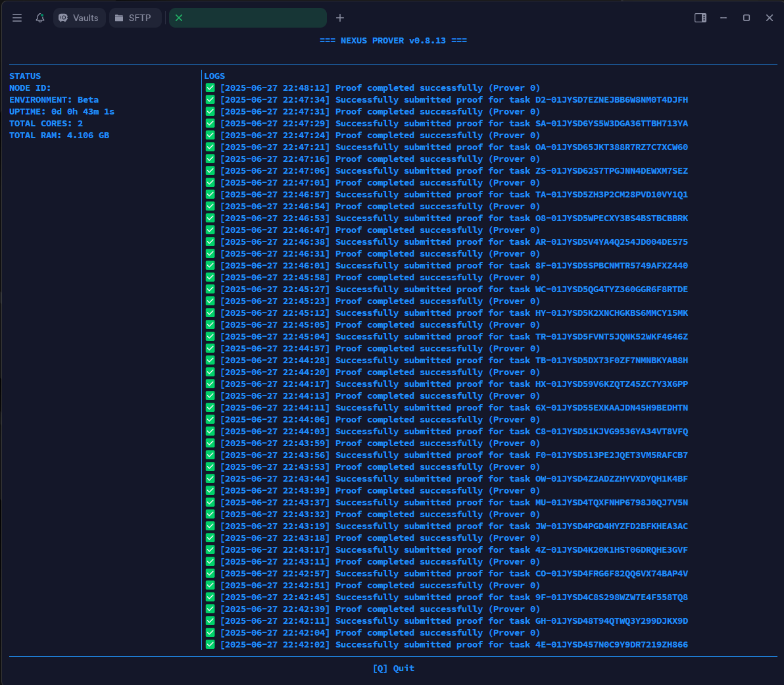Viewport: 784px width, 685px height.
Task: Select task ID 4Z-01JYSD4K20K1HST06DRQHE3GVF
Action: click(x=612, y=550)
